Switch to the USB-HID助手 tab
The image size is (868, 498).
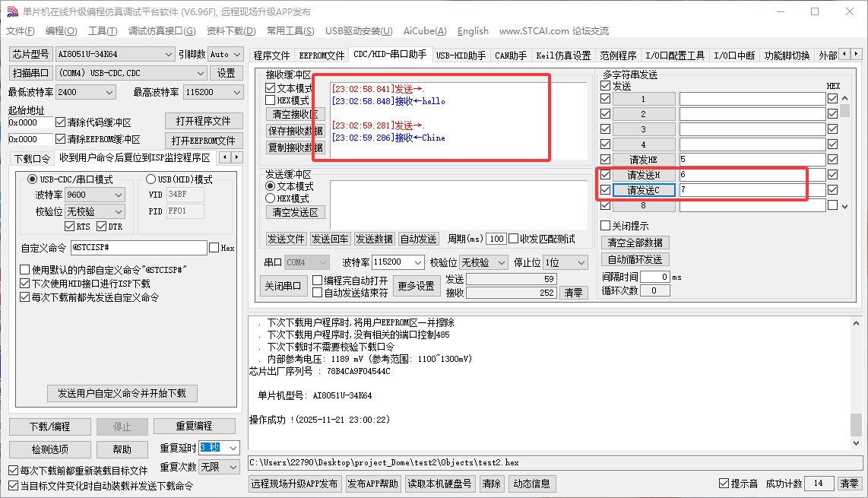[463, 54]
